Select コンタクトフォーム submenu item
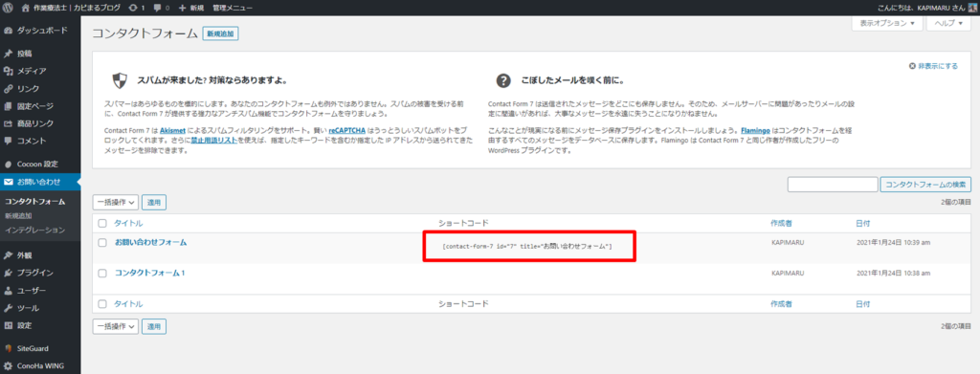980x374 pixels. point(35,202)
